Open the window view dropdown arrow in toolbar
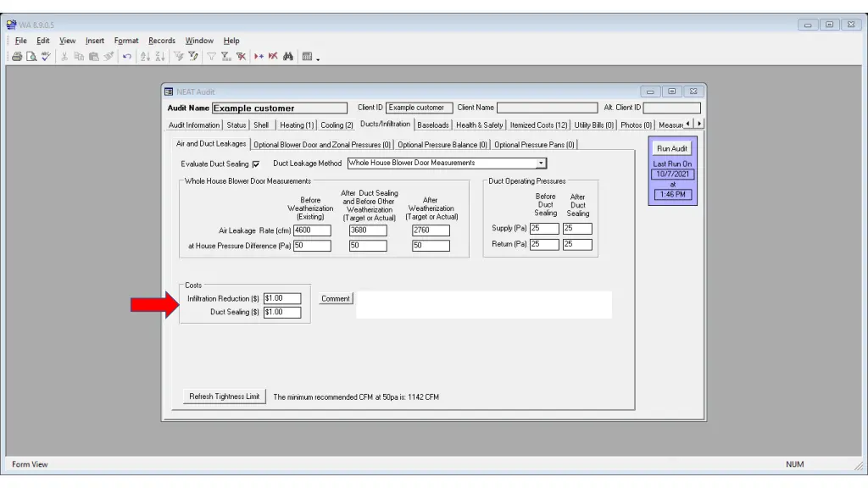This screenshot has height=488, width=868. 318,58
